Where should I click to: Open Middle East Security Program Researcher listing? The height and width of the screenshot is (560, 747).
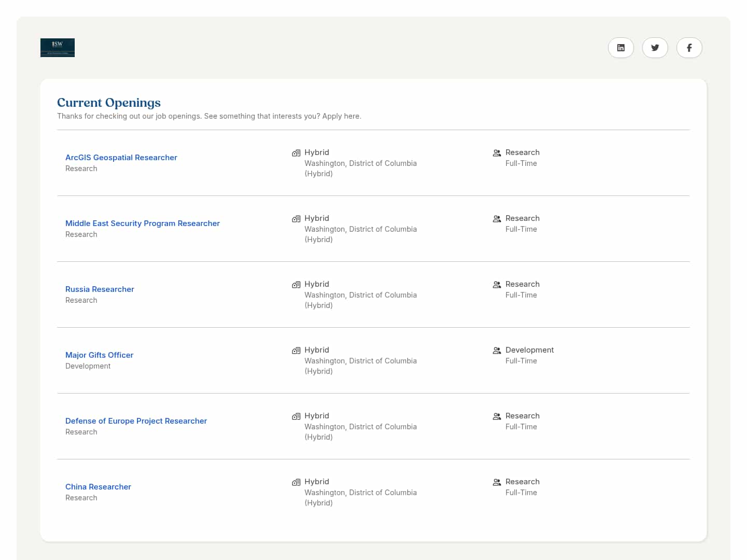[142, 223]
